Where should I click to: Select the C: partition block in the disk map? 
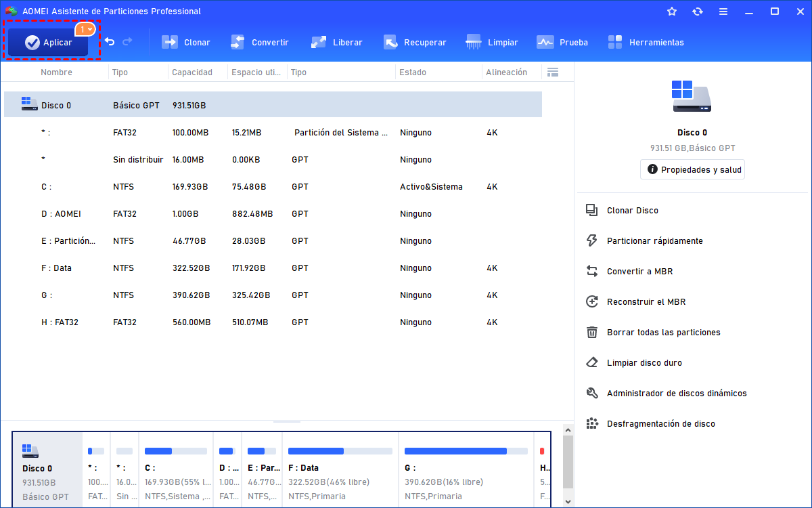[176, 471]
